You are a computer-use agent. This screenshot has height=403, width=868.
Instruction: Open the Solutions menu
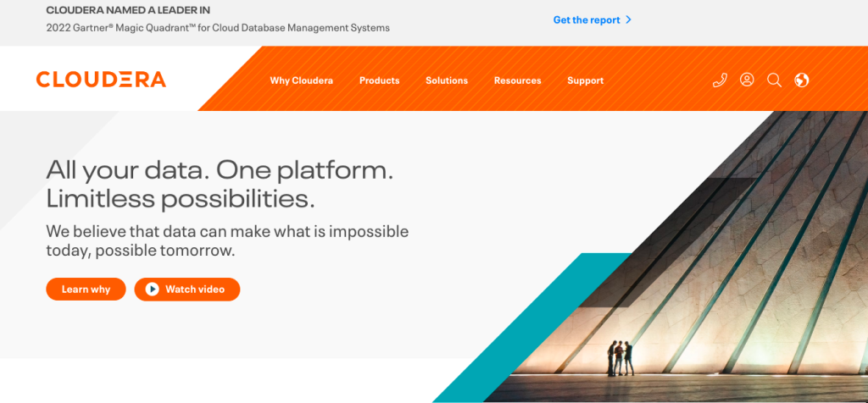point(447,80)
